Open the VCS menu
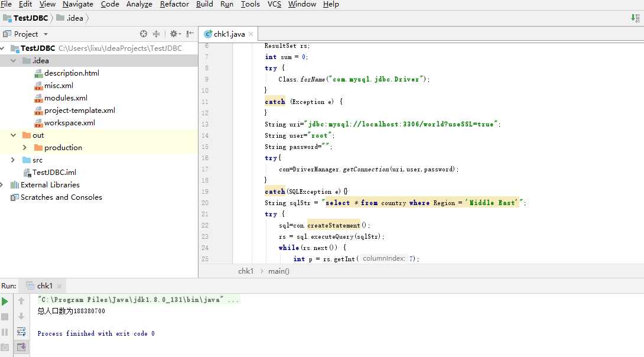Screen dimensions: 644x357 (x=274, y=4)
